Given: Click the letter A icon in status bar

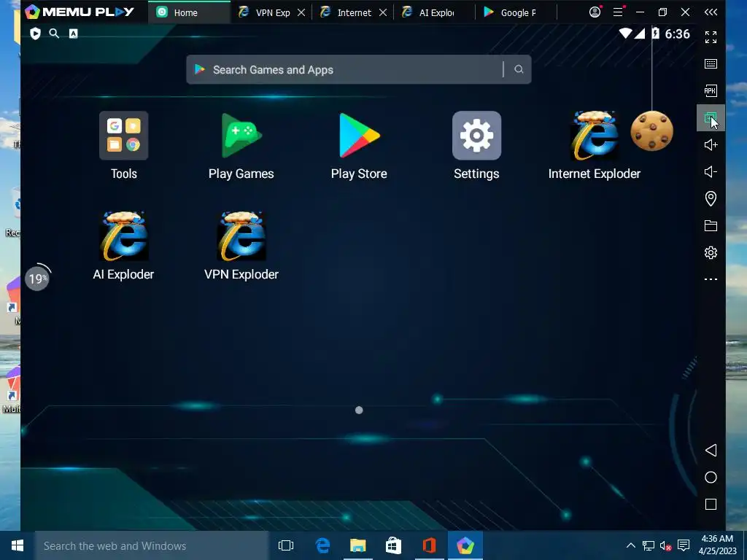Looking at the screenshot, I should click(x=74, y=34).
